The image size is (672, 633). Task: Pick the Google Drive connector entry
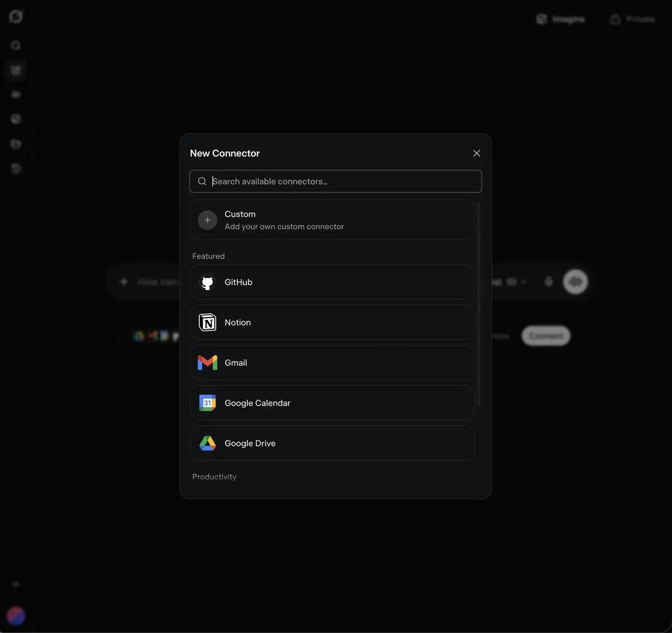click(332, 443)
